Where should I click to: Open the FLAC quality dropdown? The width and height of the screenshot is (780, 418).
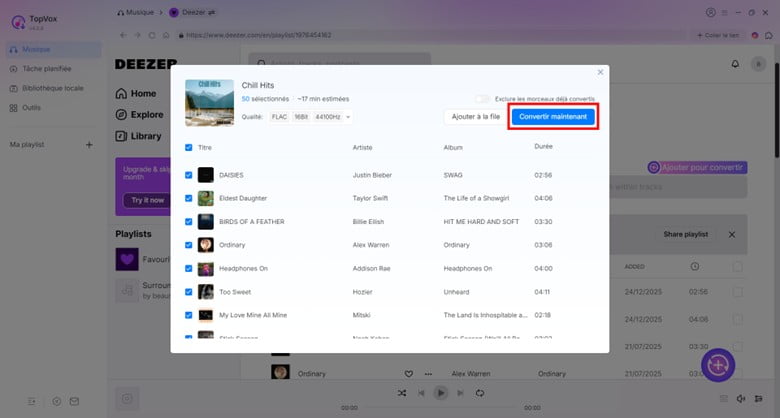310,117
